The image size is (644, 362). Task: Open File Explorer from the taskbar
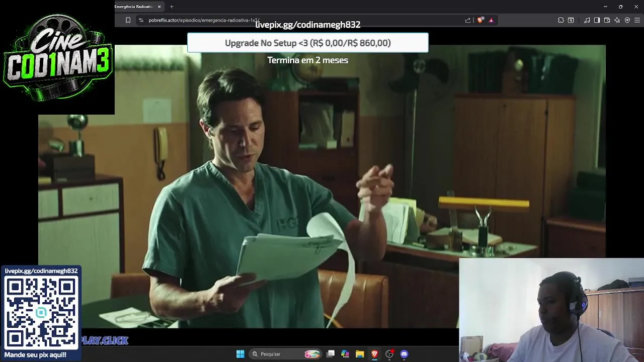[x=360, y=354]
